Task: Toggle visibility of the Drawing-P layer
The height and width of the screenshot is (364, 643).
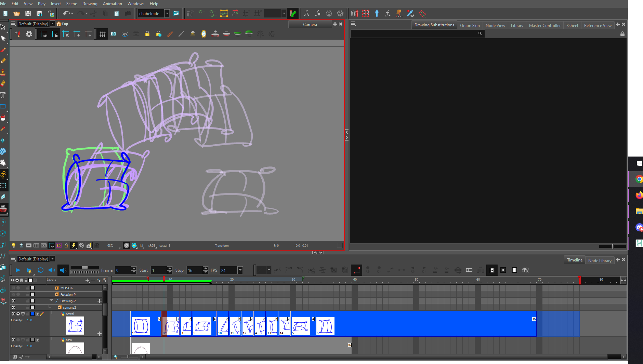Action: point(13,301)
